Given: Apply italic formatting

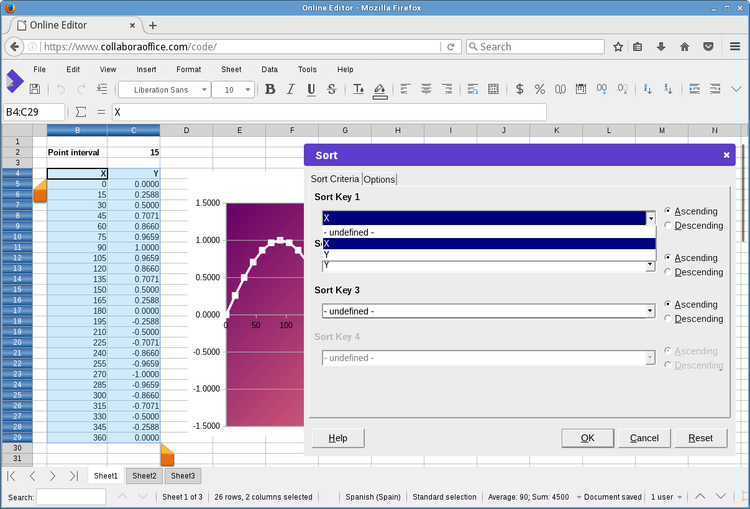Looking at the screenshot, I should pyautogui.click(x=290, y=89).
